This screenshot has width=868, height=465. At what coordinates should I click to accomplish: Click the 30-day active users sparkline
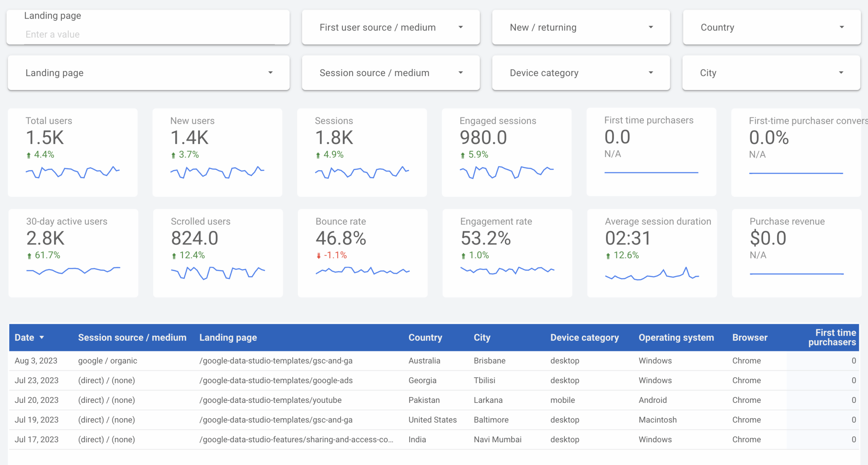(x=73, y=271)
